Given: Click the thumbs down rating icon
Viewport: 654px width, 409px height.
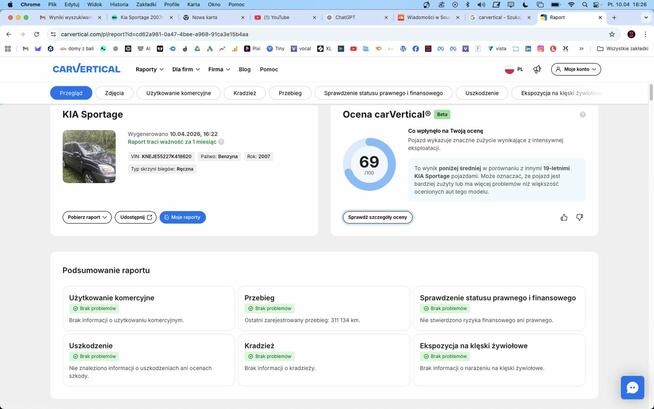Looking at the screenshot, I should (x=579, y=217).
